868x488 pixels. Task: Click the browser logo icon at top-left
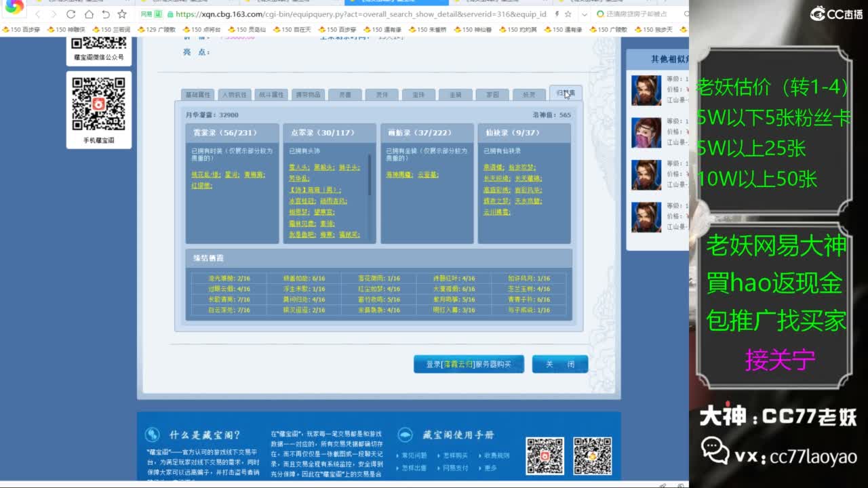click(x=14, y=7)
